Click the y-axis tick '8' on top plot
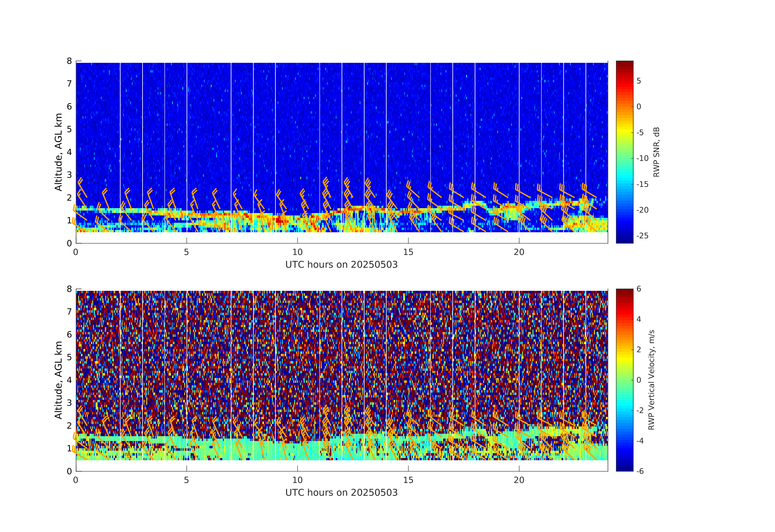This screenshot has width=775, height=532. [x=69, y=61]
